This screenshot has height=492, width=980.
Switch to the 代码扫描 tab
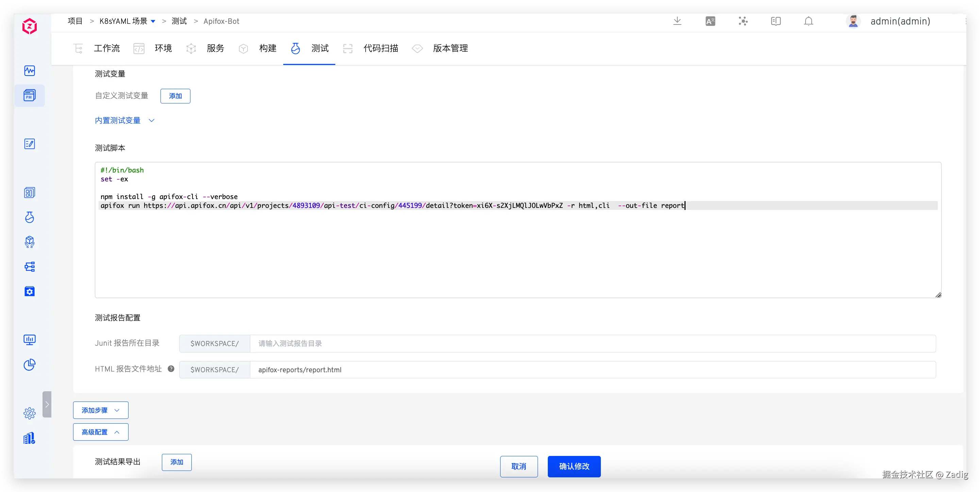[381, 48]
